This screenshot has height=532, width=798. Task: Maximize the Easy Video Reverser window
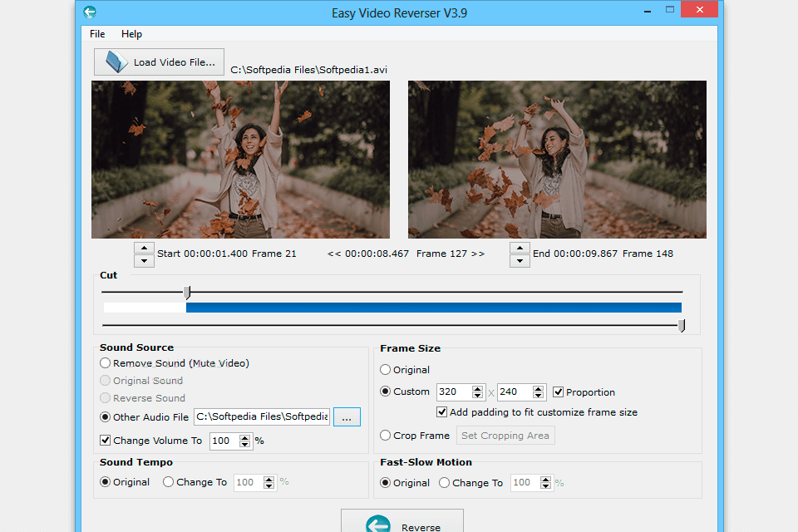(670, 10)
